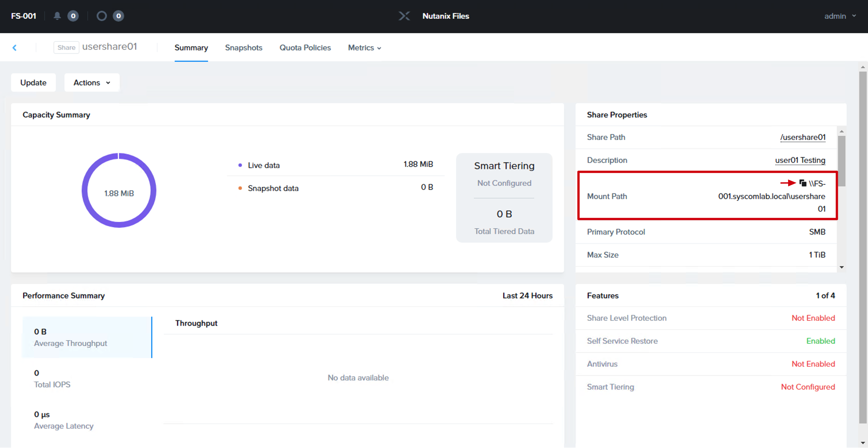Viewport: 868px width, 448px height.
Task: Click the alerts count badge
Action: 73,16
